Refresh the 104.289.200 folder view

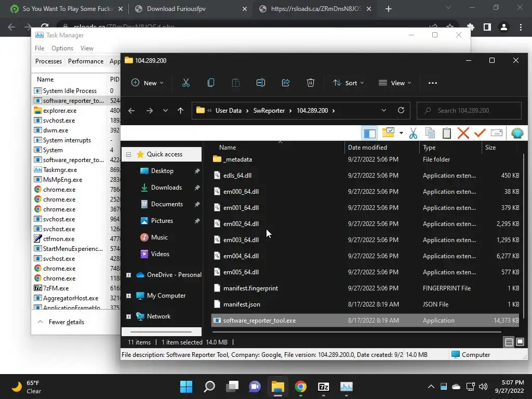point(401,110)
